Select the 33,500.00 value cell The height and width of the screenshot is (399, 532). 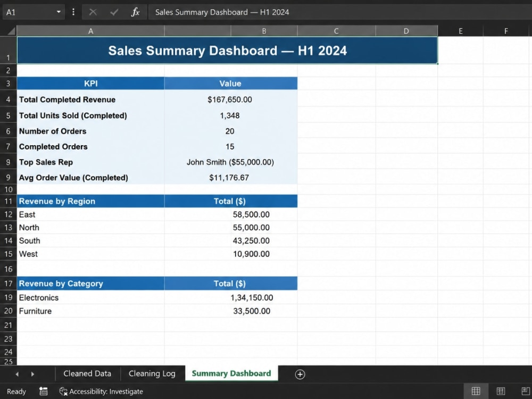[231, 311]
